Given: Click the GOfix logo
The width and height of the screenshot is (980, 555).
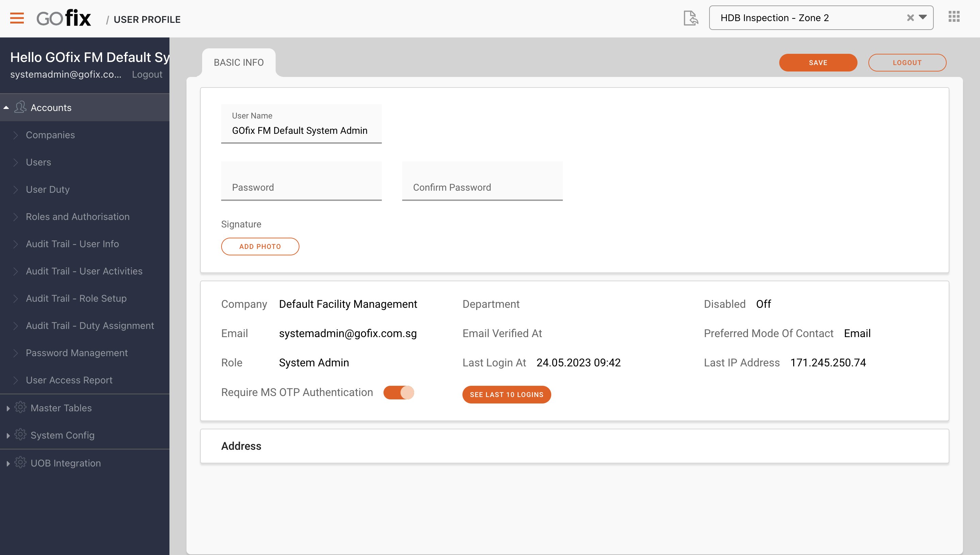Looking at the screenshot, I should (64, 18).
